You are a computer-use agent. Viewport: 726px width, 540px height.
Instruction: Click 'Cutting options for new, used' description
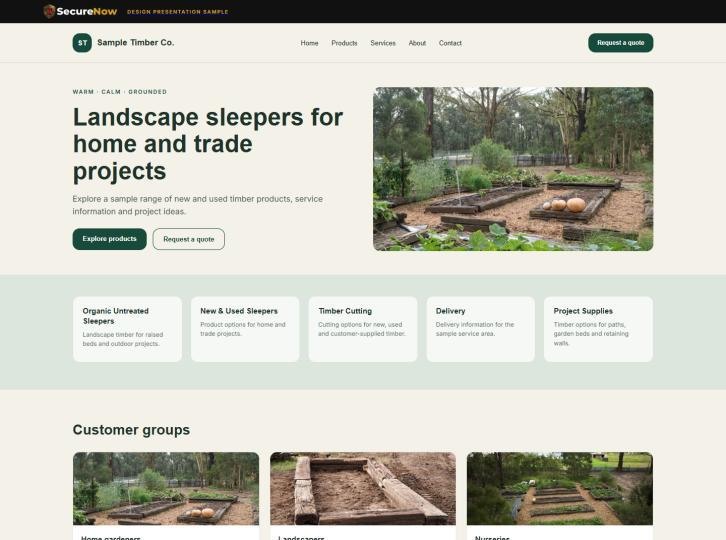362,329
